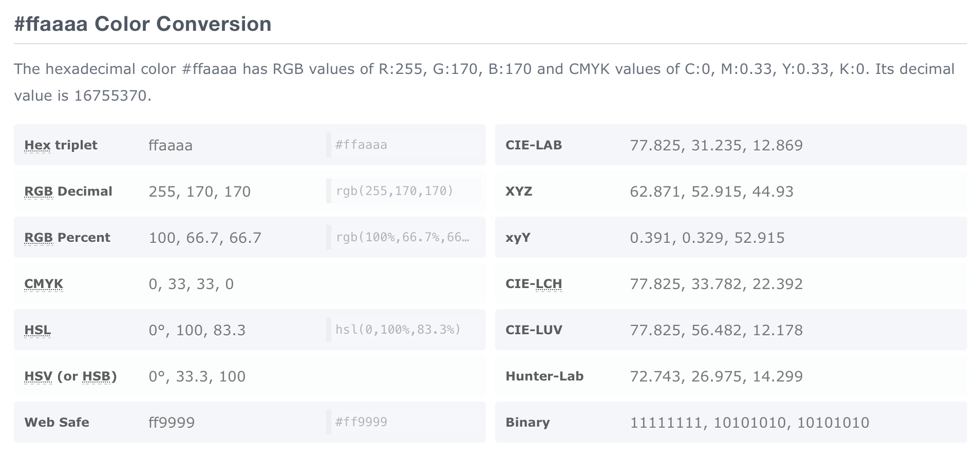Click the #ffaaaa hex code field
This screenshot has height=458, width=980.
click(x=404, y=145)
